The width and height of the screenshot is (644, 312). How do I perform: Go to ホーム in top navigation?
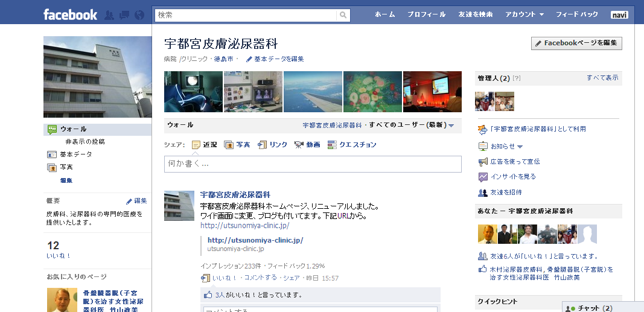pos(385,14)
